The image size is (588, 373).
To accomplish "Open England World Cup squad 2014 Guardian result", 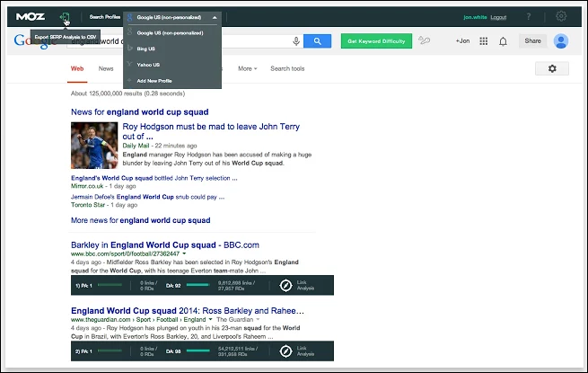I will click(188, 311).
